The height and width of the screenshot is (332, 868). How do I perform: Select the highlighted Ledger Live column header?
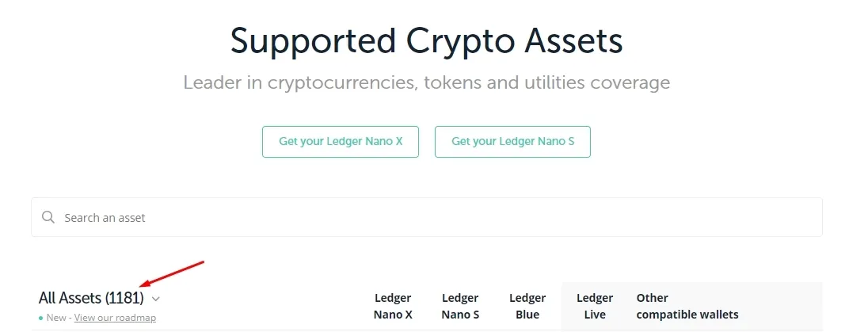pos(595,306)
